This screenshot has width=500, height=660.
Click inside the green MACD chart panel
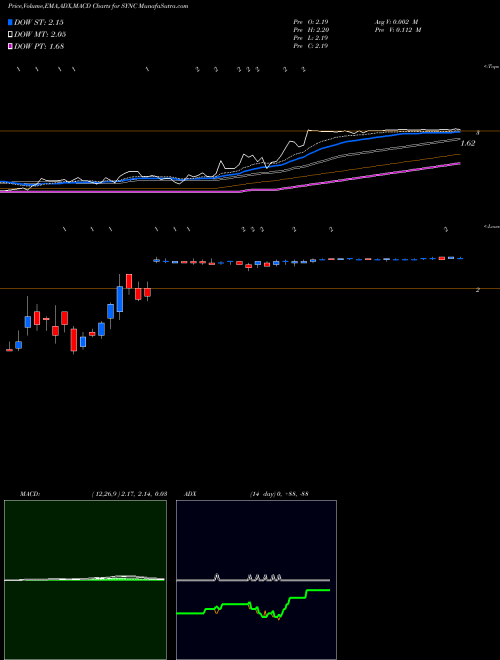coord(85,580)
